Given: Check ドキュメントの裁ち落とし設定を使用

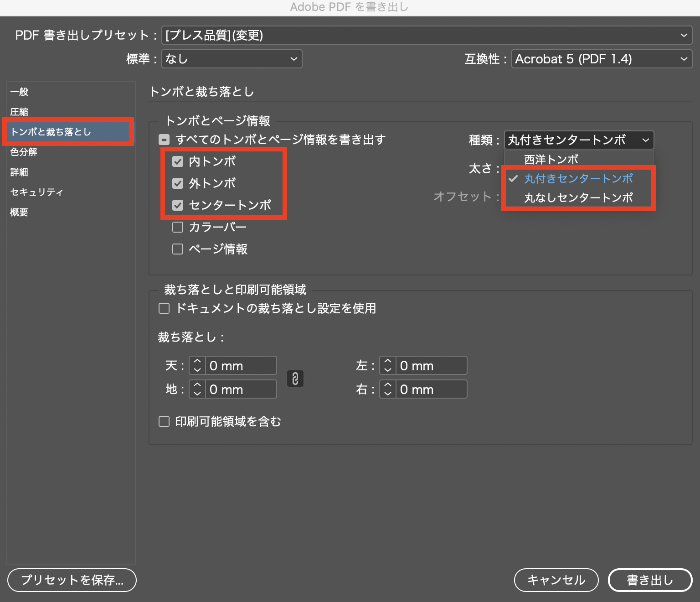Looking at the screenshot, I should click(x=164, y=309).
